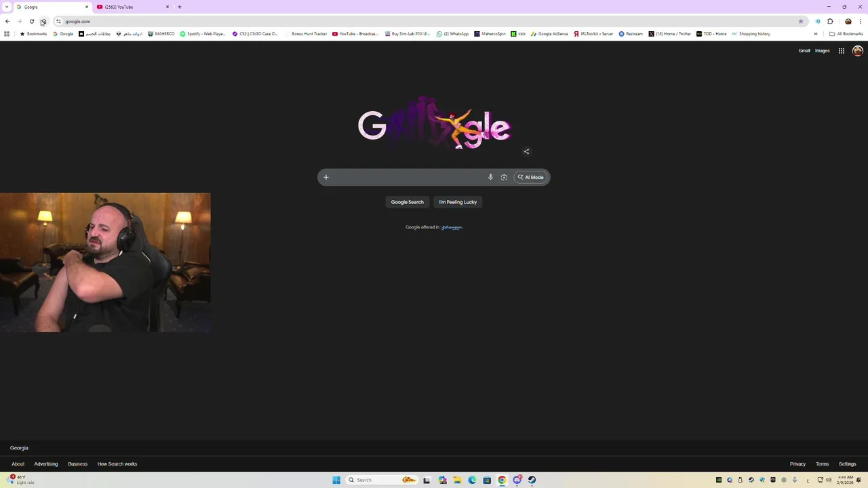Image resolution: width=868 pixels, height=488 pixels.
Task: Click the Google Search button
Action: [407, 202]
